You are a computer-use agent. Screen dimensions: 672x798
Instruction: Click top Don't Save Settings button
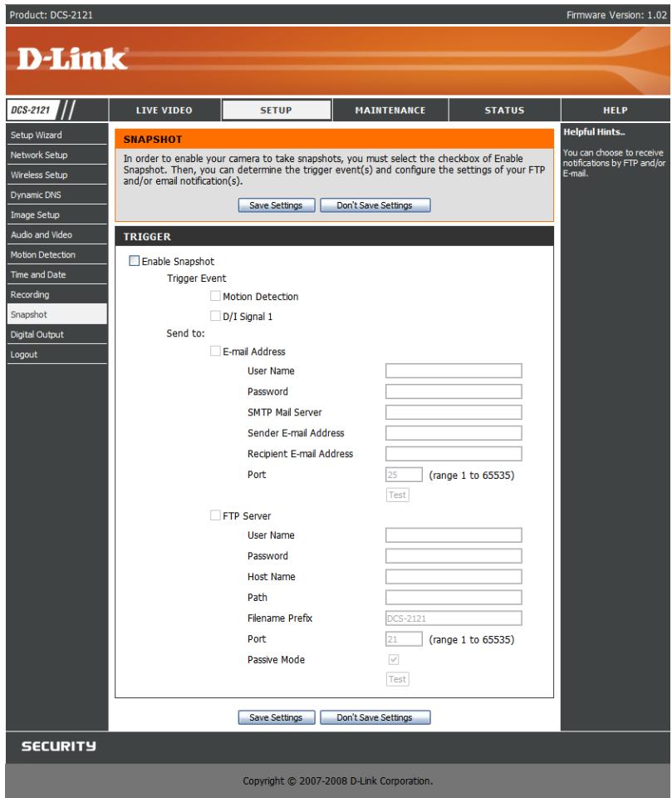pyautogui.click(x=375, y=205)
